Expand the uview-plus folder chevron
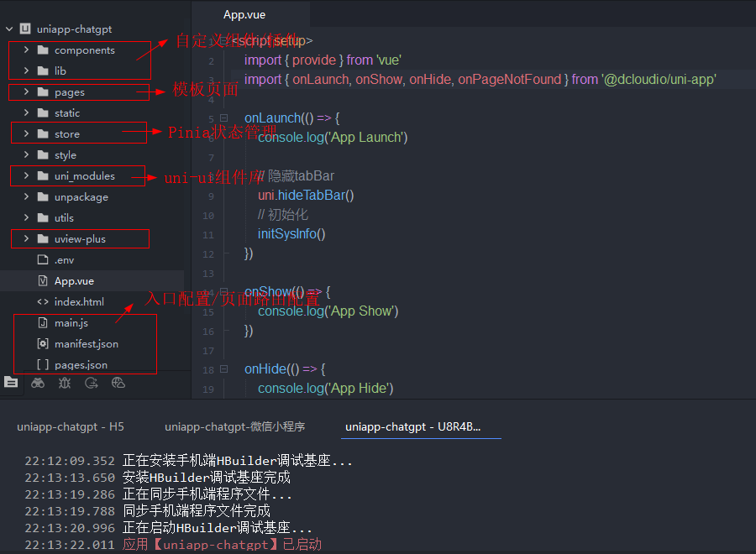756x554 pixels. [x=26, y=238]
